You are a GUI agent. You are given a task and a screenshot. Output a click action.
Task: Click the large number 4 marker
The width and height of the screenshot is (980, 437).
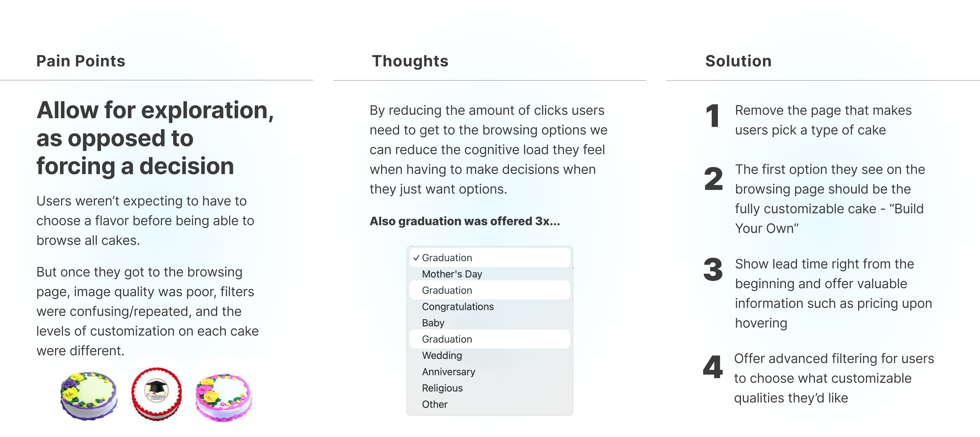point(713,367)
